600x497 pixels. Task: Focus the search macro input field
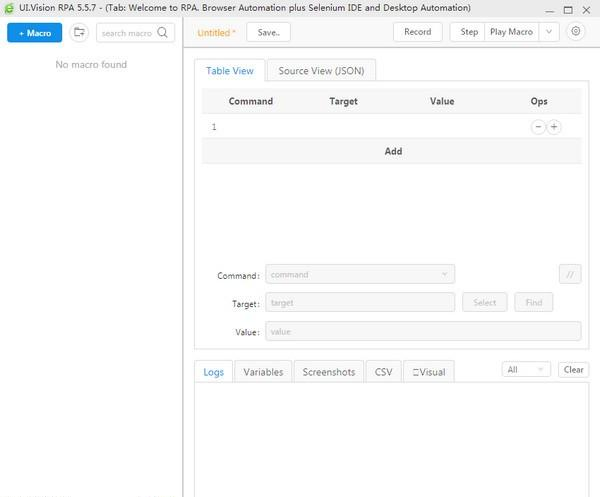[127, 32]
